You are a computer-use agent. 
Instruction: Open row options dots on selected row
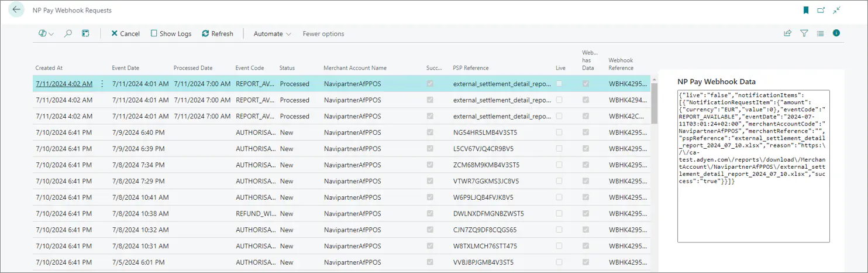[102, 84]
